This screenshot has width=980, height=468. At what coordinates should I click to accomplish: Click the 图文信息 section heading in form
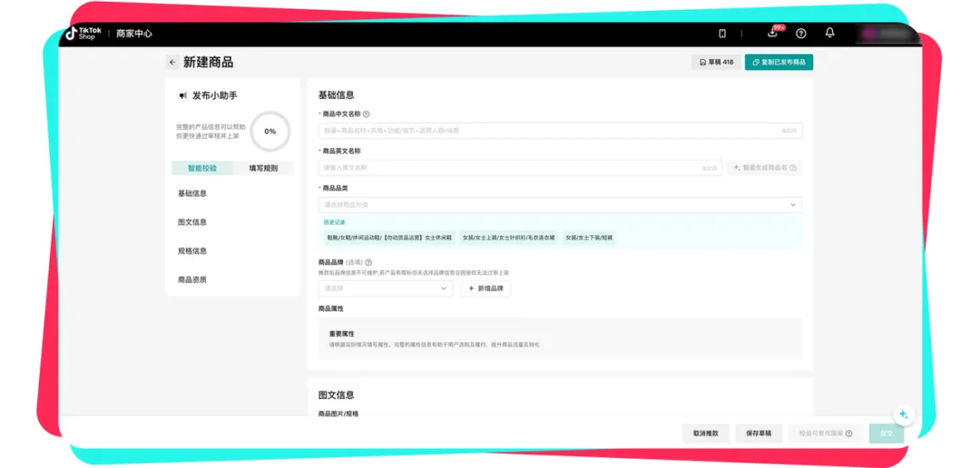pos(337,395)
